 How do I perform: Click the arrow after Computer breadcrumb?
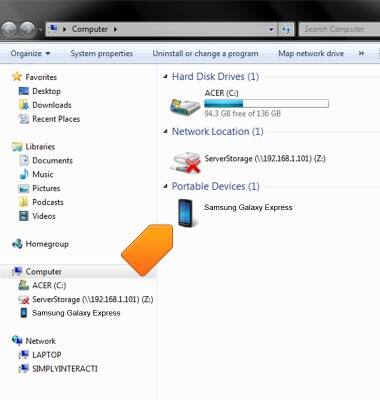point(115,29)
